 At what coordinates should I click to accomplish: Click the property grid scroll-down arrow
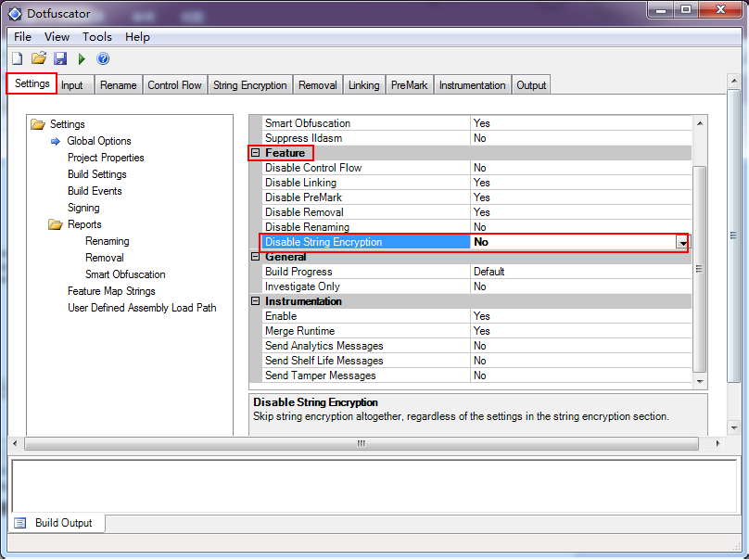tap(700, 381)
